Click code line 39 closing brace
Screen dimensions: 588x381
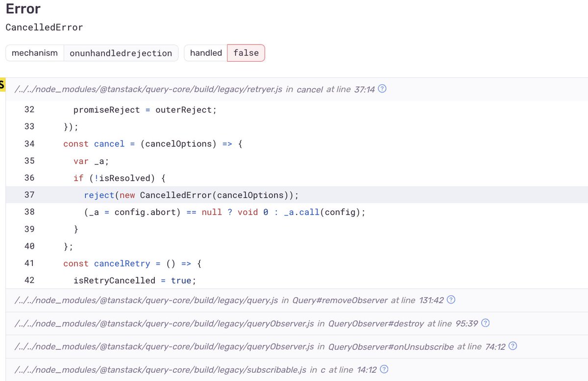[x=297, y=229]
